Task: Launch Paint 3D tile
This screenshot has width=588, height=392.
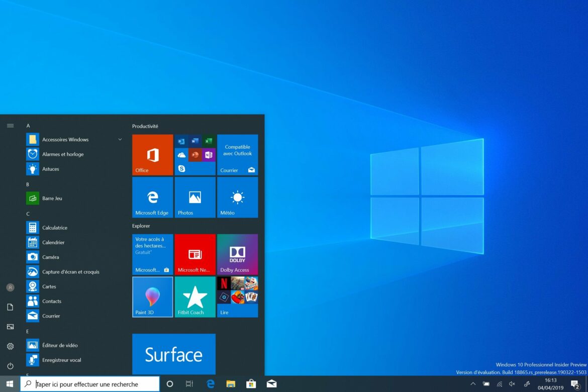Action: 152,297
